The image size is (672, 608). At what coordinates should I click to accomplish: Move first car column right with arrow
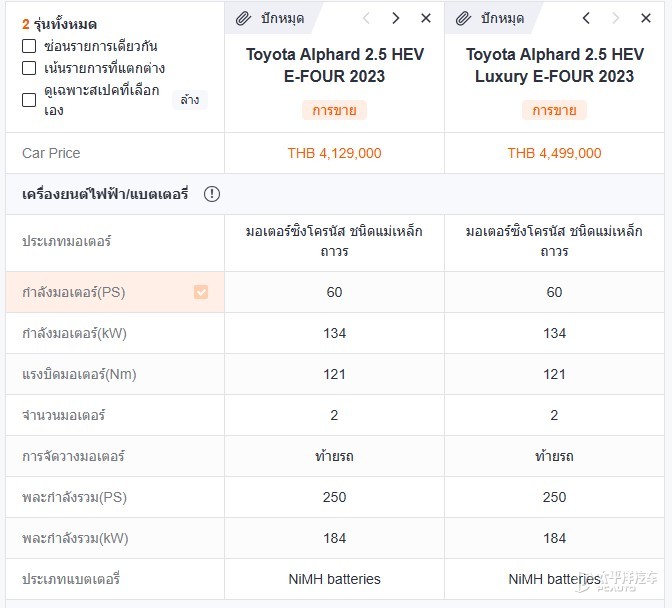396,18
